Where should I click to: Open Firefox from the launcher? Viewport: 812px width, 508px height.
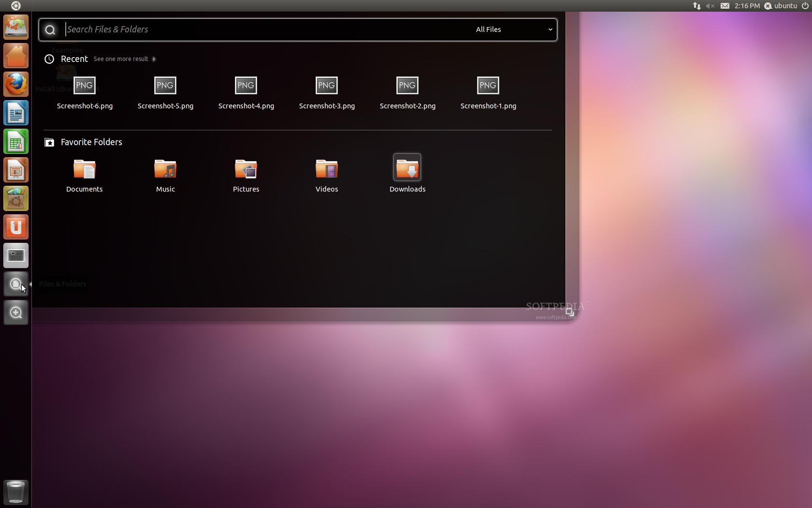point(16,84)
